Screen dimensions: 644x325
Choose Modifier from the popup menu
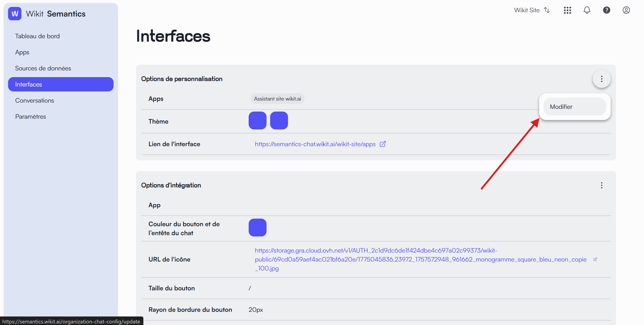pyautogui.click(x=574, y=107)
